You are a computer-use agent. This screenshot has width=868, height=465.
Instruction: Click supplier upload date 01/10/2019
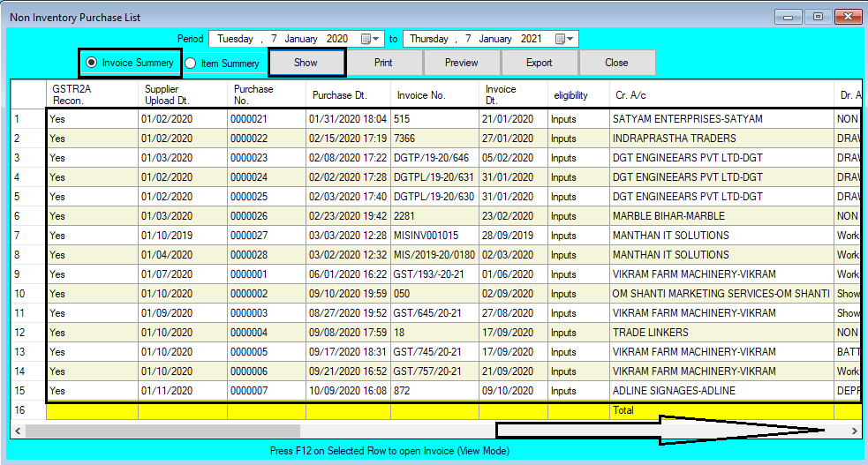click(x=183, y=235)
